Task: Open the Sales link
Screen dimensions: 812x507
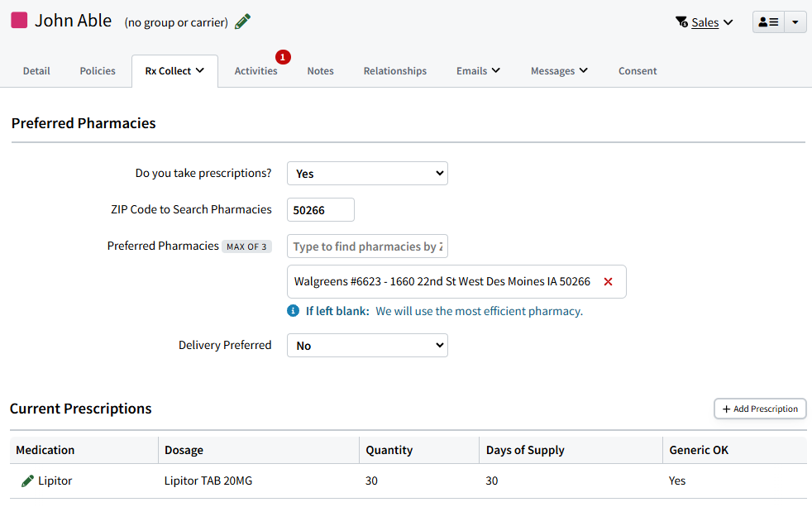Action: (x=702, y=22)
